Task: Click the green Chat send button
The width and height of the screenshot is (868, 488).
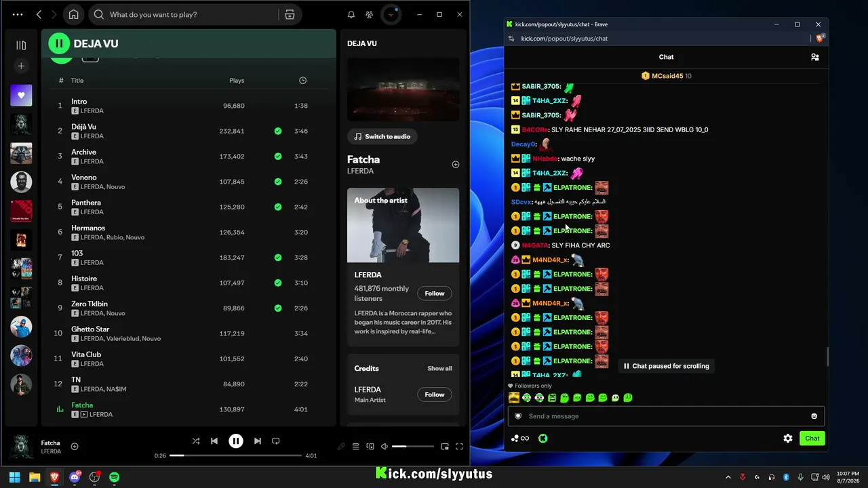Action: click(812, 439)
